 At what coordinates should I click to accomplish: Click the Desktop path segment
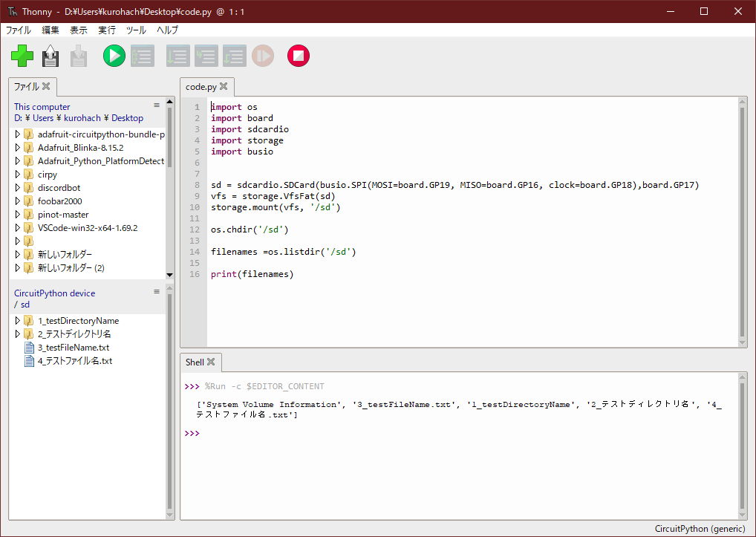(x=127, y=118)
